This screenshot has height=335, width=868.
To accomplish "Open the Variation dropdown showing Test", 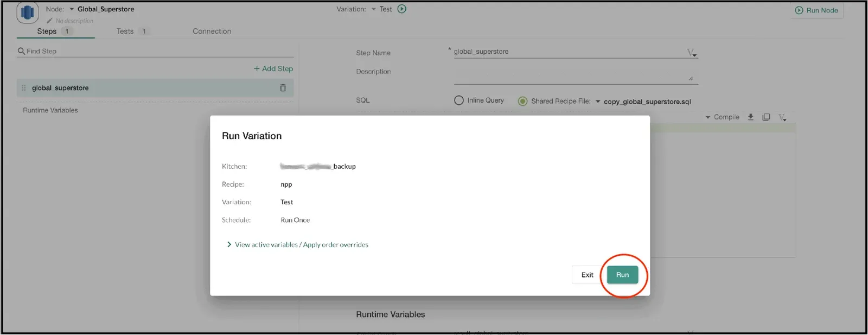I will point(374,9).
